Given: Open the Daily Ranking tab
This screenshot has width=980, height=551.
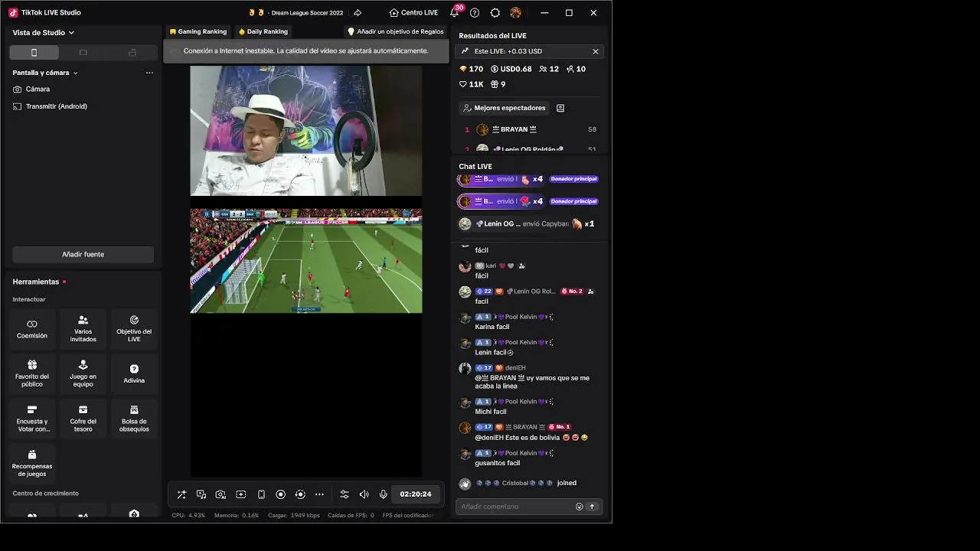Looking at the screenshot, I should (x=263, y=32).
